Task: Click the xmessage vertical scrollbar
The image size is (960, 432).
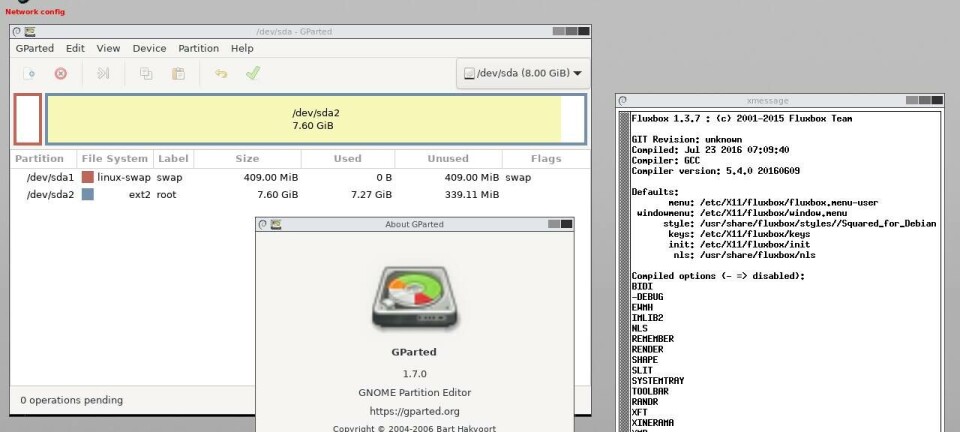Action: click(624, 271)
